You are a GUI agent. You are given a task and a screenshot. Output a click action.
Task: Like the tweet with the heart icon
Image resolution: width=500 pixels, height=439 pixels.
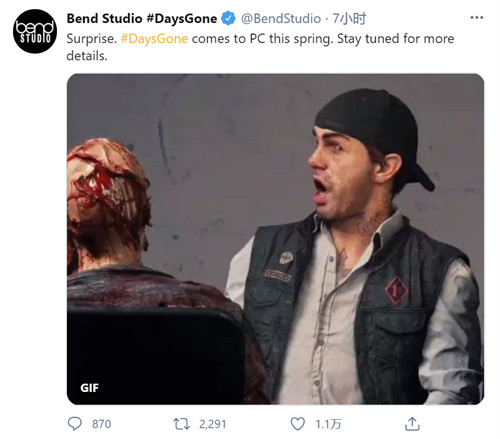click(x=297, y=424)
